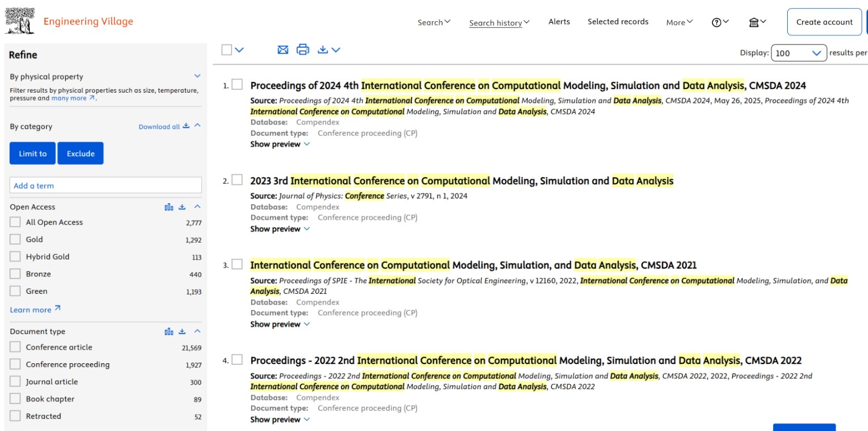Tick the Gold open access checkbox
The width and height of the screenshot is (868, 431).
pos(15,240)
